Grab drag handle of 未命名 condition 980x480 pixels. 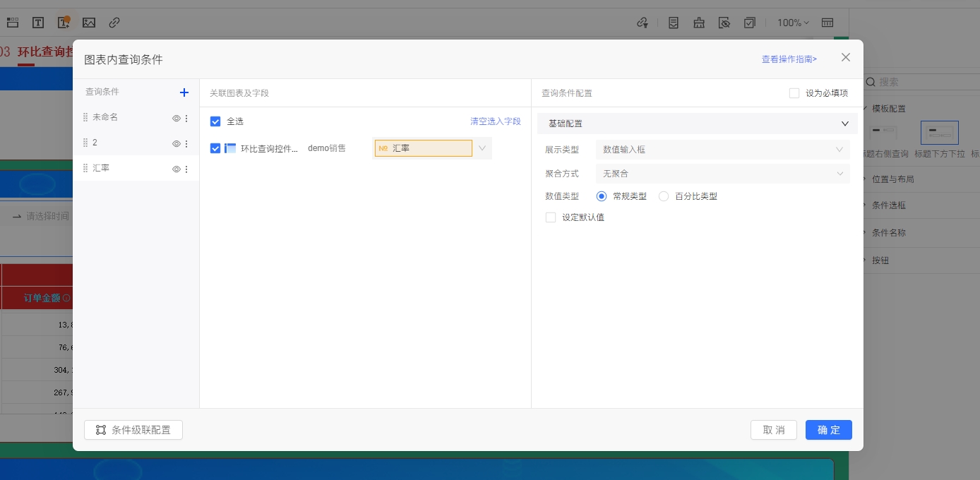point(85,117)
